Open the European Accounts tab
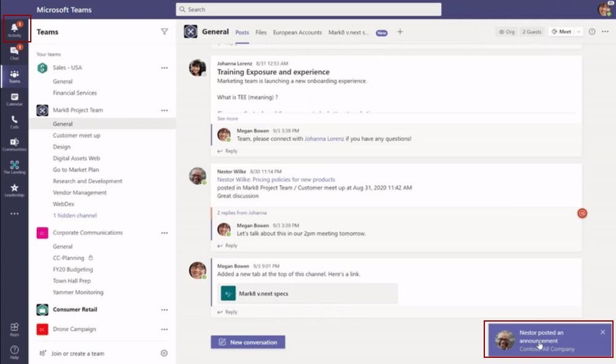616x364 pixels. point(297,33)
